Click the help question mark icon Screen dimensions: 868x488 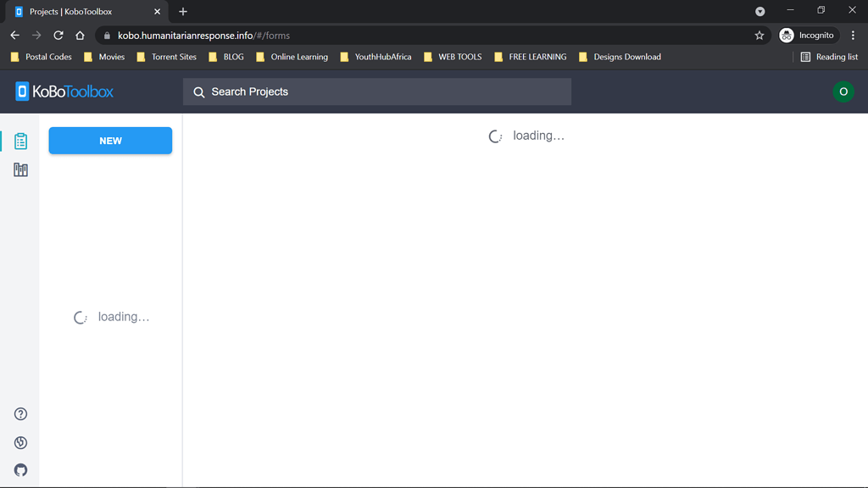pyautogui.click(x=19, y=413)
